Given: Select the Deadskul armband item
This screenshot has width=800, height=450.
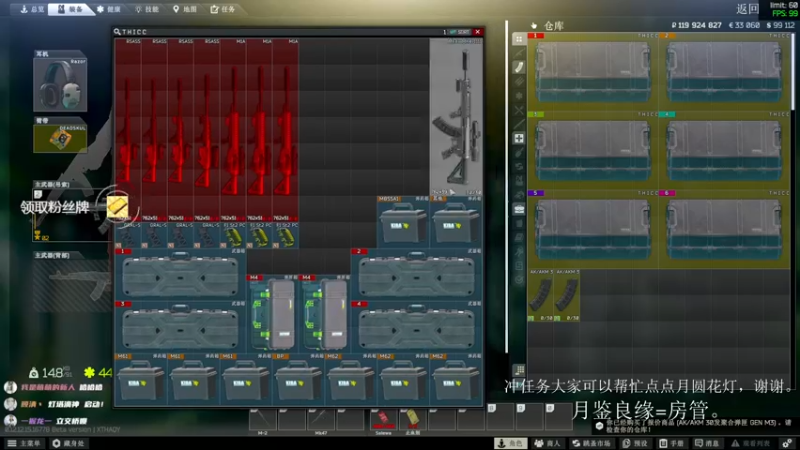Looking at the screenshot, I should click(x=60, y=138).
